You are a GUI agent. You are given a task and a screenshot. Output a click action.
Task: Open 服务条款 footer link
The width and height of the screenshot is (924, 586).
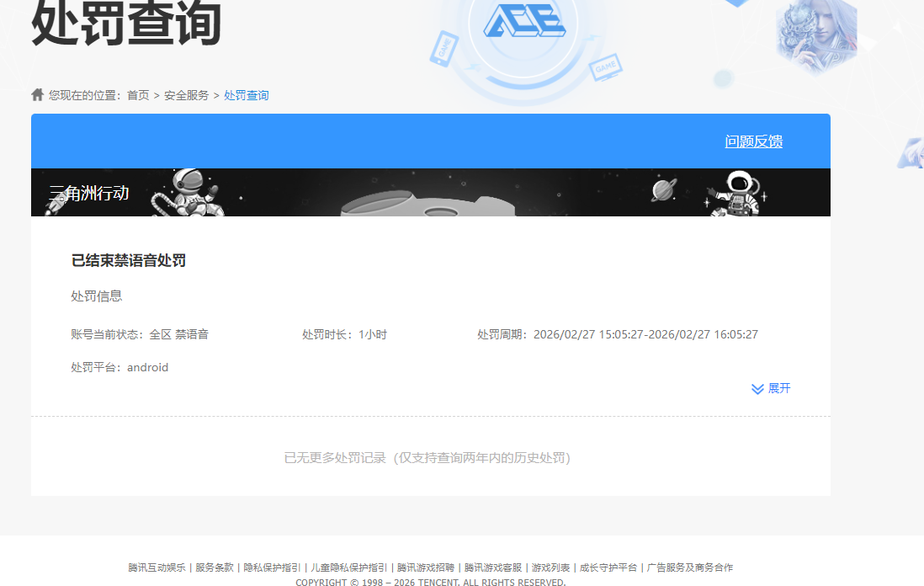click(215, 567)
